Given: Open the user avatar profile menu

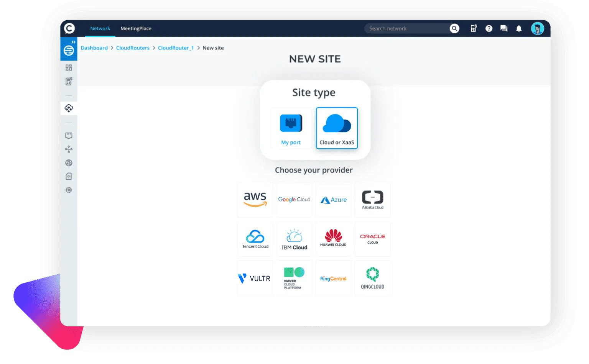Looking at the screenshot, I should tap(537, 29).
